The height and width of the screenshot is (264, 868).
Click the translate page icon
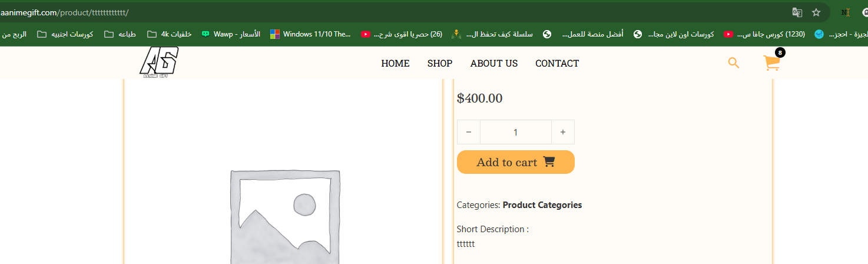797,12
